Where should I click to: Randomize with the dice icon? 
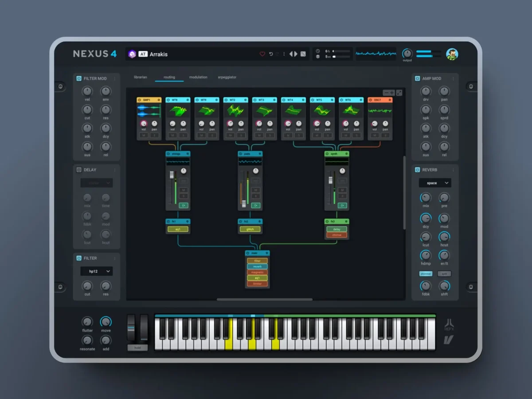(303, 54)
